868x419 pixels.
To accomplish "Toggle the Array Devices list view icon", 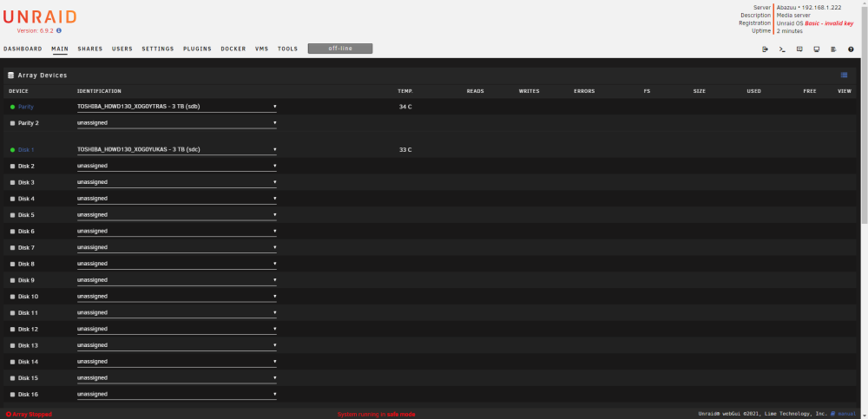I will [x=845, y=75].
